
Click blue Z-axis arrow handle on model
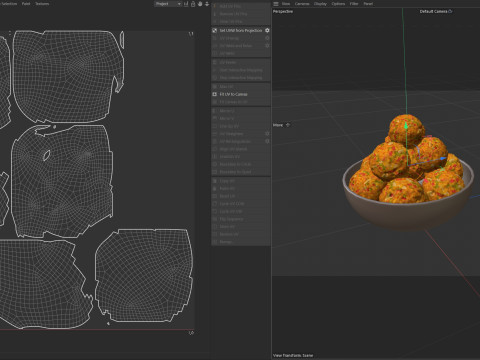click(442, 159)
